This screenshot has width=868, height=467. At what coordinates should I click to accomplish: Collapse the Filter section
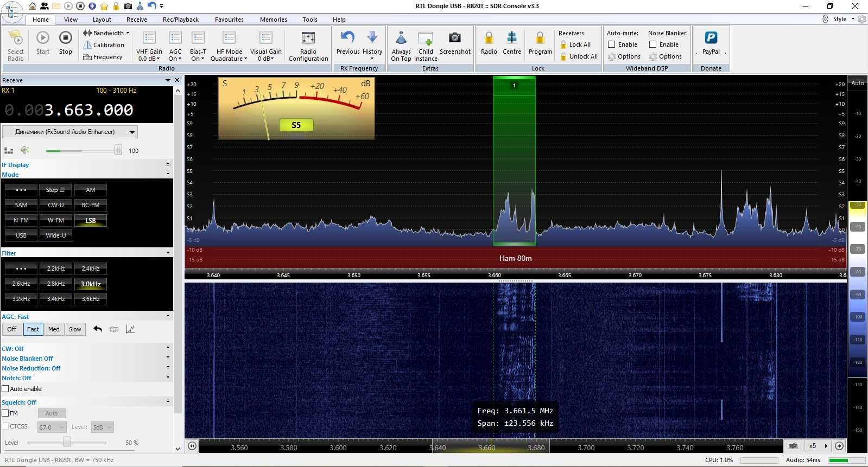pos(168,253)
